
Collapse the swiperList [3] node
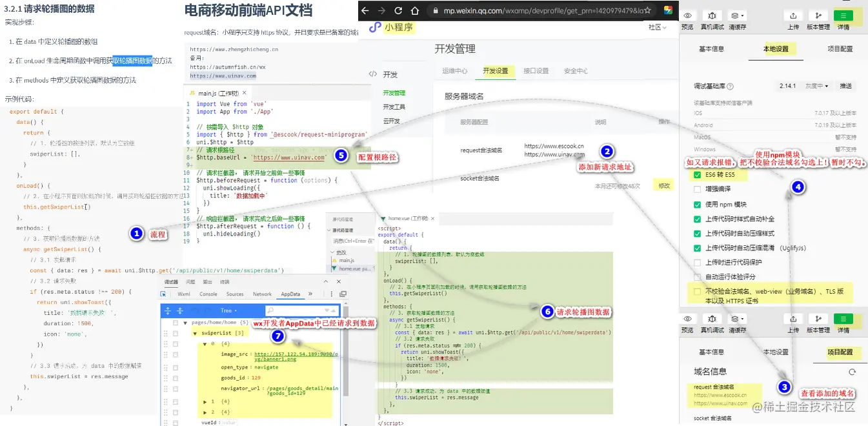coord(195,333)
